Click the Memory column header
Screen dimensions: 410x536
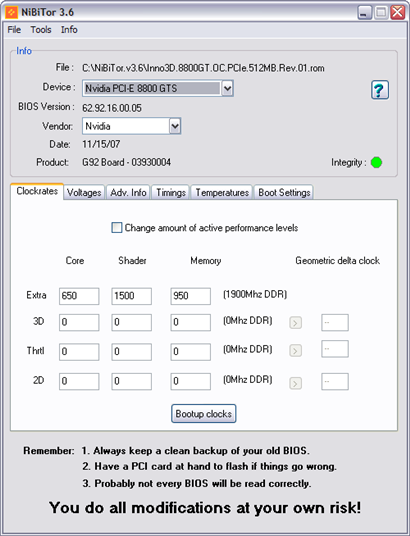coord(206,261)
